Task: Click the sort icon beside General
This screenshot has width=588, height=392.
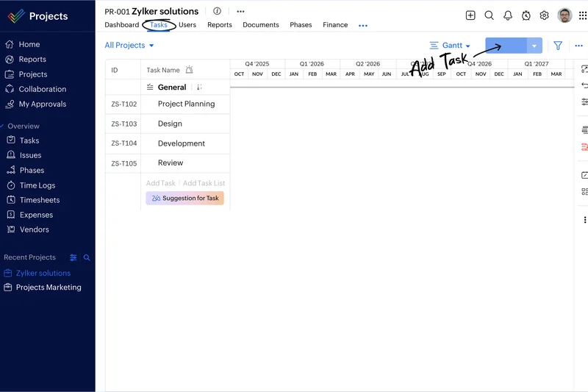Action: [x=199, y=87]
